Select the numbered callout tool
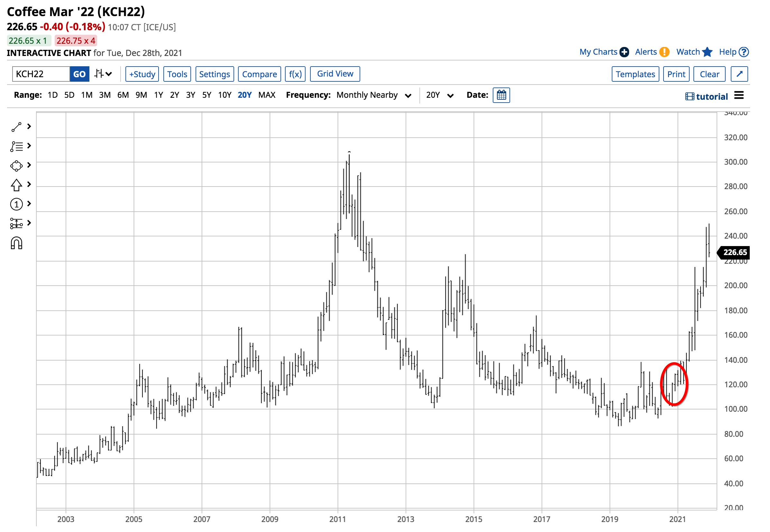 (16, 204)
